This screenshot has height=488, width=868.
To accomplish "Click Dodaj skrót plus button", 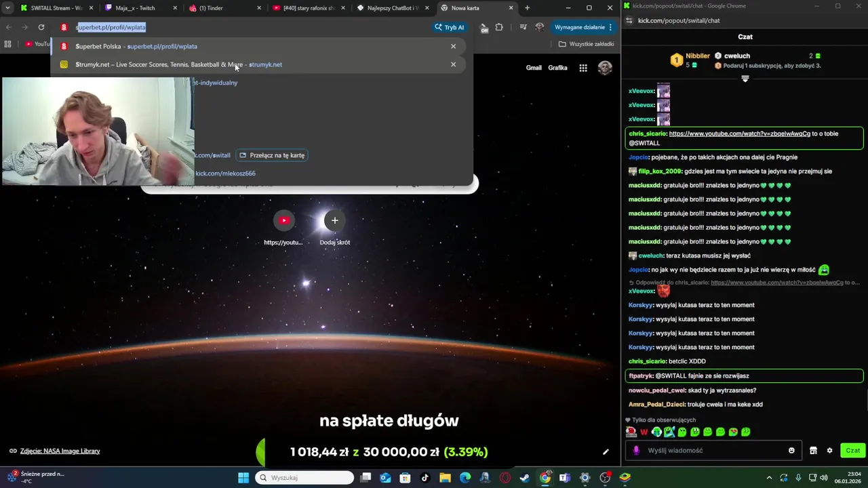I will pos(334,220).
